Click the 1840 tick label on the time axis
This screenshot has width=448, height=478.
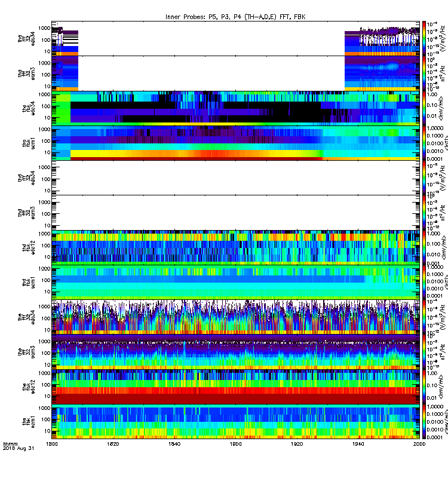click(x=174, y=444)
